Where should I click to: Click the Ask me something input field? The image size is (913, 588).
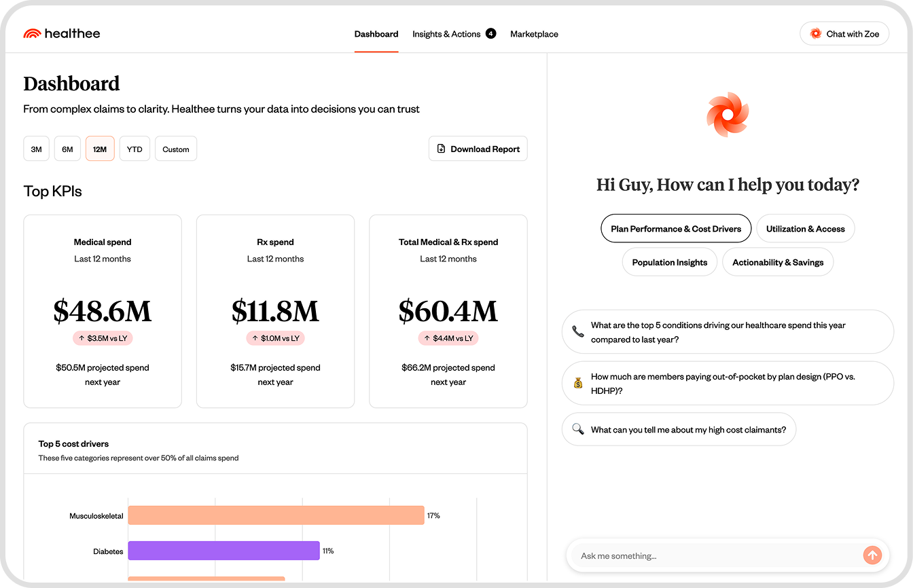713,556
